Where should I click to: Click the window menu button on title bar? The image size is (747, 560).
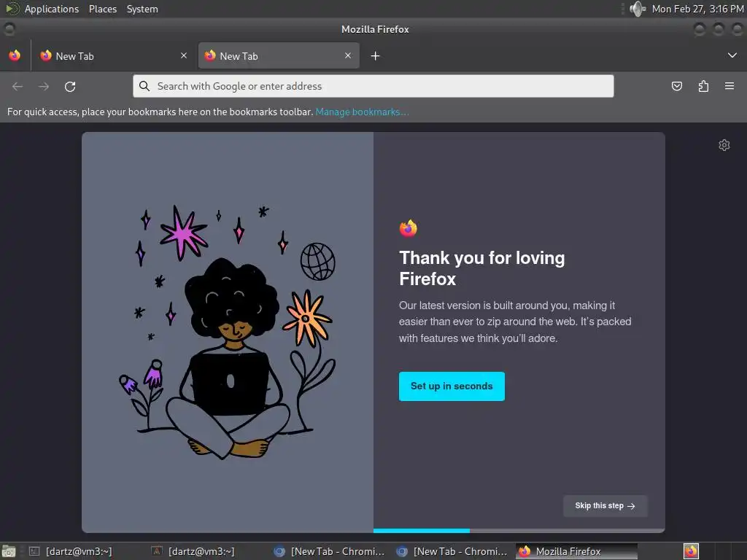(x=9, y=29)
